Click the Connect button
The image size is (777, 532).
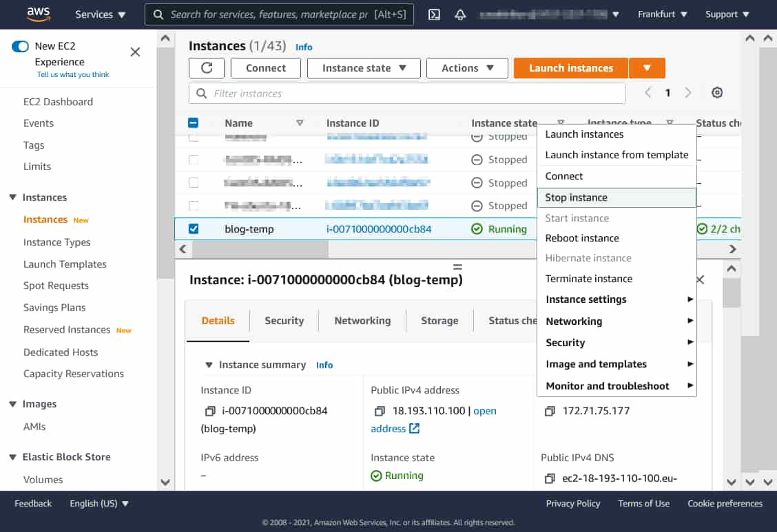[265, 68]
